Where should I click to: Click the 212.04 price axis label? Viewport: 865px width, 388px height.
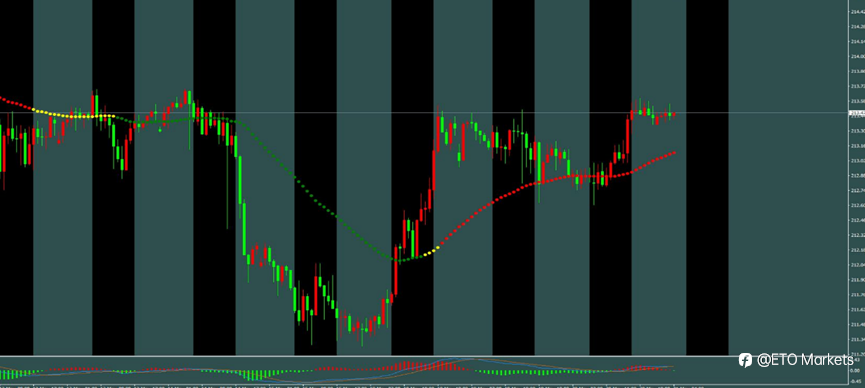click(x=857, y=264)
